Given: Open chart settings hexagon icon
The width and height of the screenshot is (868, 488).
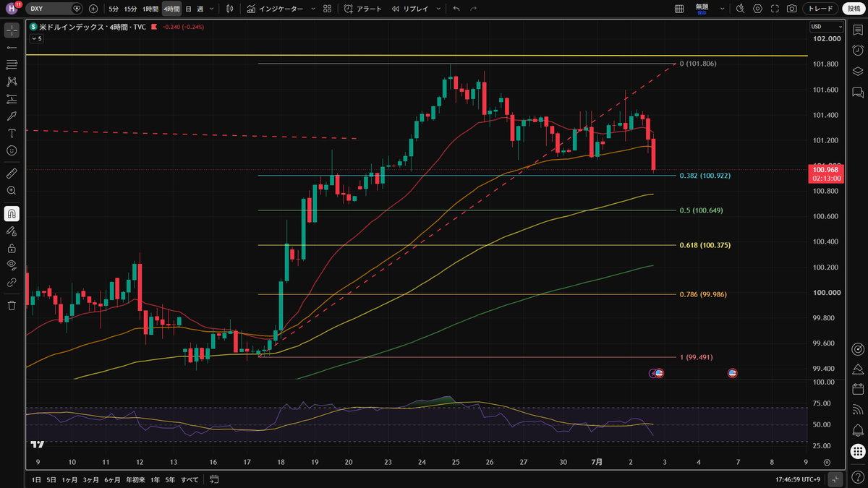Looking at the screenshot, I should click(x=757, y=9).
